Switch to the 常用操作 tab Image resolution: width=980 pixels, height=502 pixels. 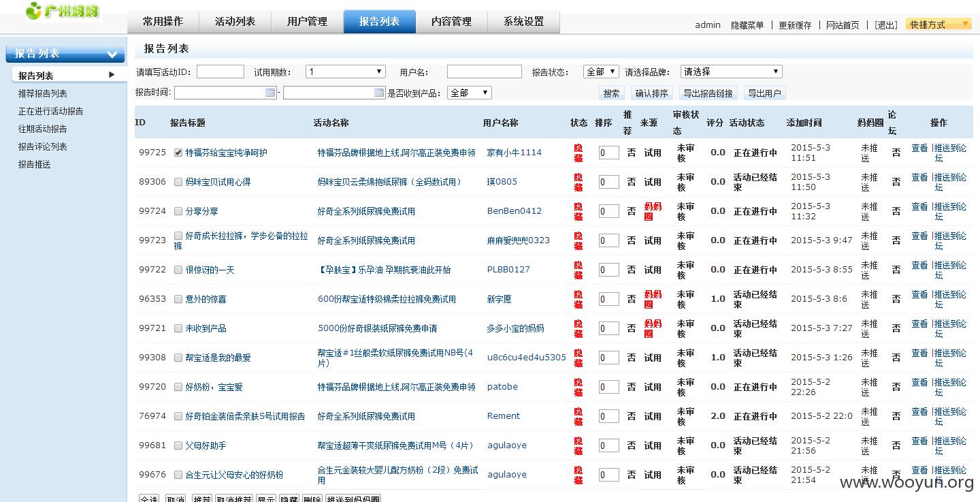pyautogui.click(x=163, y=22)
